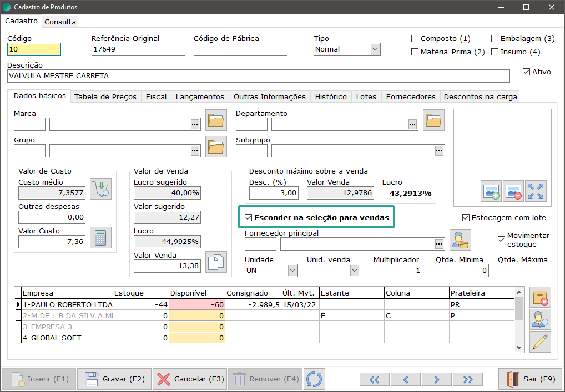Click the Gravar (F2) button
565x392 pixels.
click(x=114, y=379)
